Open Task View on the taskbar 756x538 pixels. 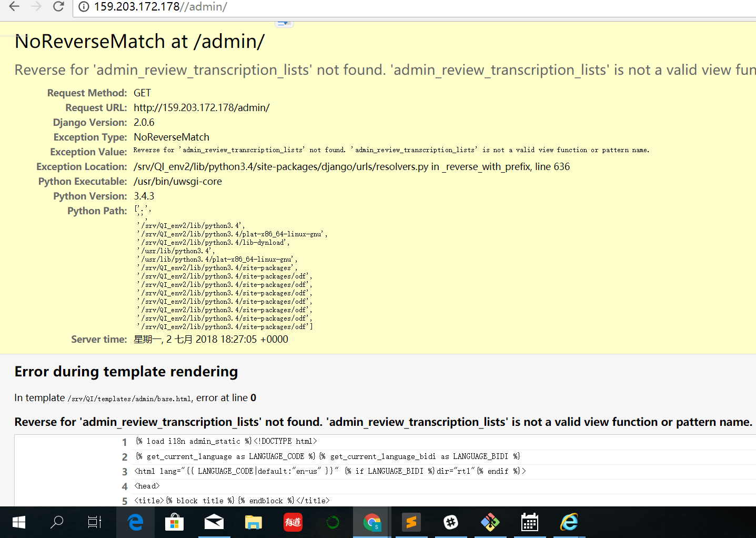click(95, 522)
